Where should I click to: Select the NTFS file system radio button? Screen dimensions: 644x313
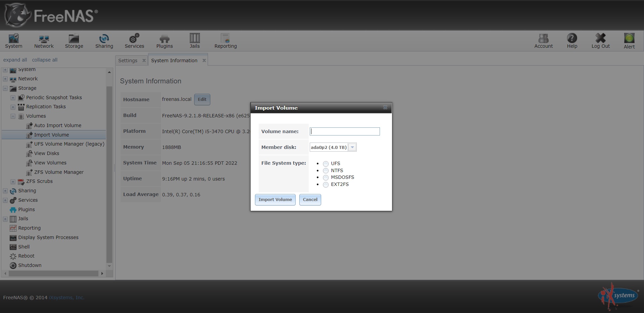coord(326,171)
